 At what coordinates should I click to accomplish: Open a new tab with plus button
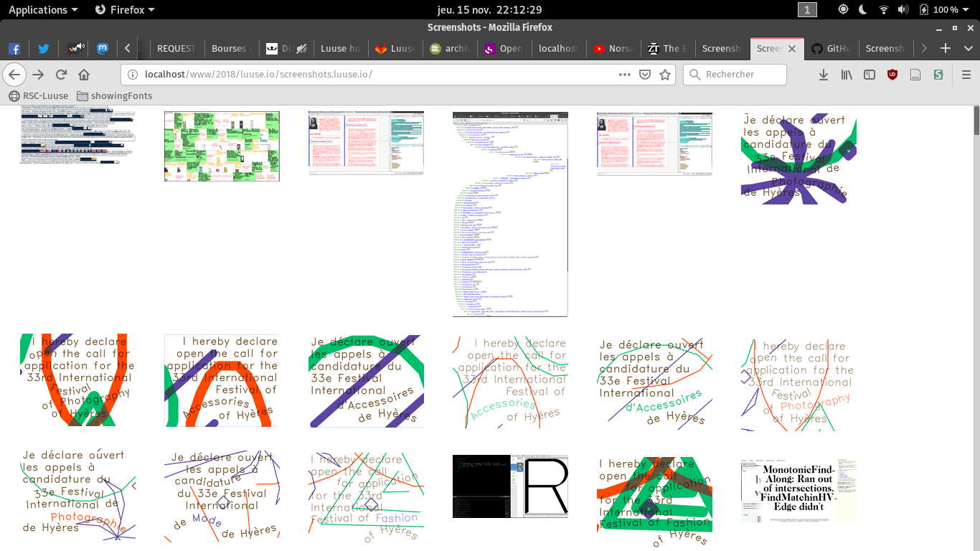tap(946, 49)
